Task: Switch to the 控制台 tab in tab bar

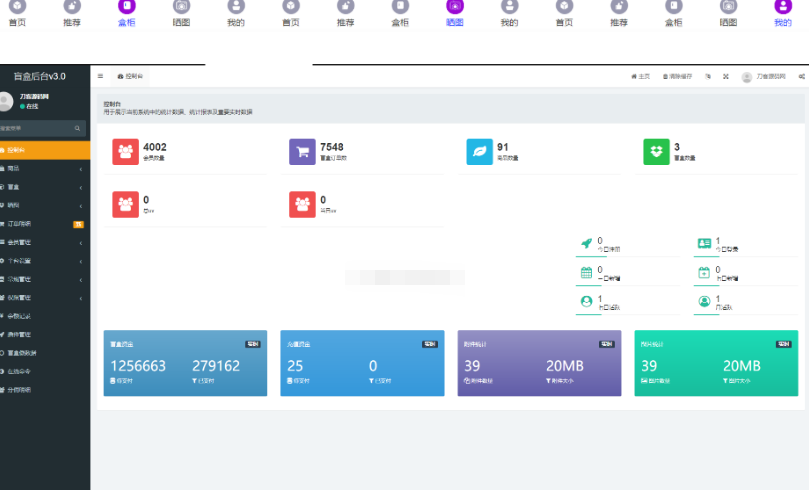Action: coord(131,76)
